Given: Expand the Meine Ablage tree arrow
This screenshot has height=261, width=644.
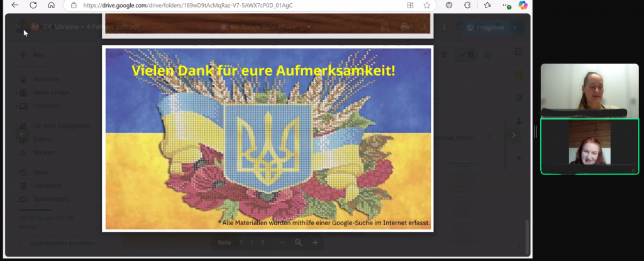Looking at the screenshot, I should 17,93.
